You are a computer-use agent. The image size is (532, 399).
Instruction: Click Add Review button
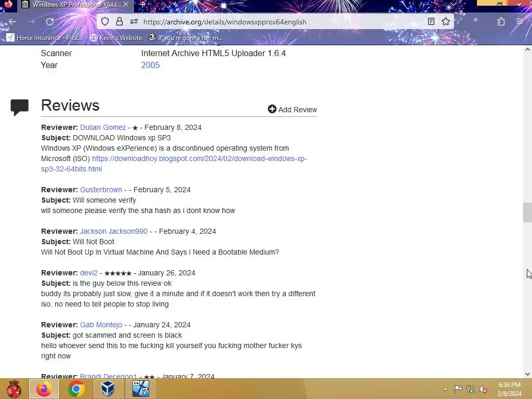coord(292,109)
